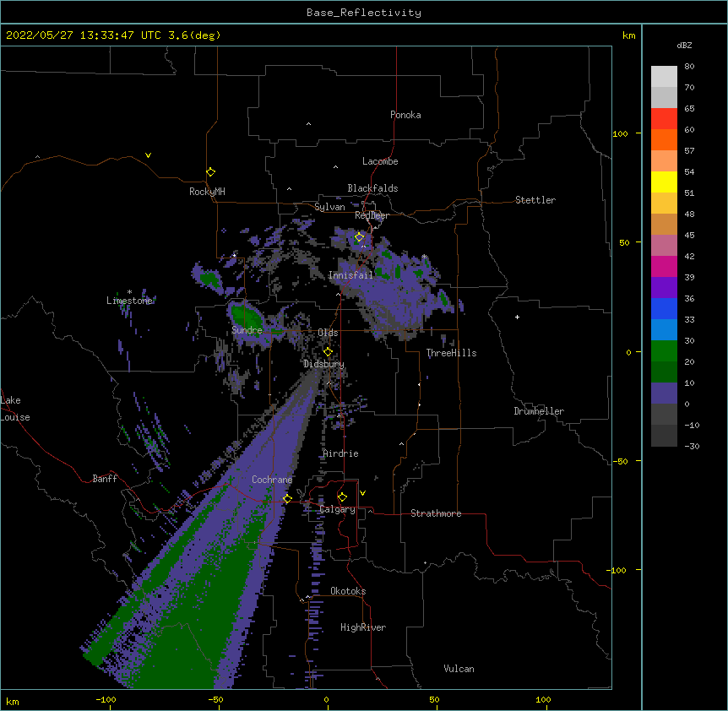Click the Innisfail label
Image resolution: width=728 pixels, height=711 pixels.
click(x=350, y=275)
